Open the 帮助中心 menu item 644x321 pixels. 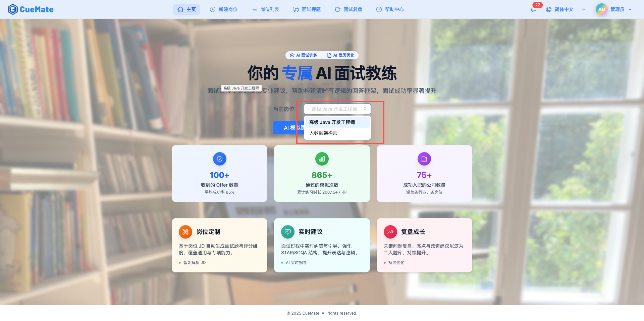(x=390, y=9)
